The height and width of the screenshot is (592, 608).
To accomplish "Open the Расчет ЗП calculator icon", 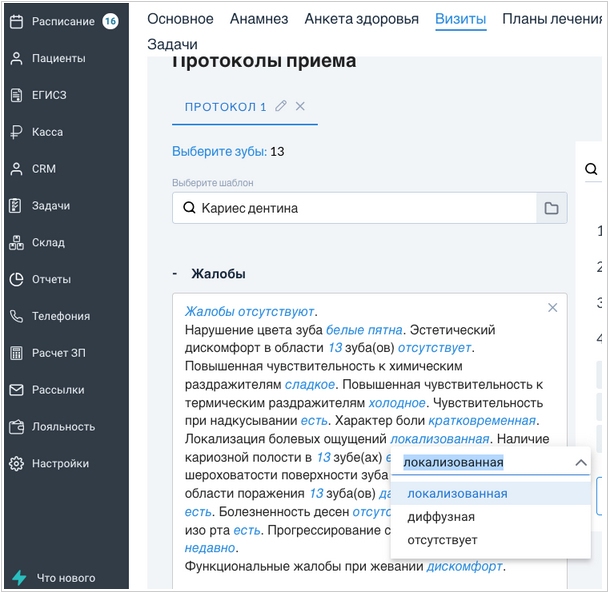I will [16, 353].
